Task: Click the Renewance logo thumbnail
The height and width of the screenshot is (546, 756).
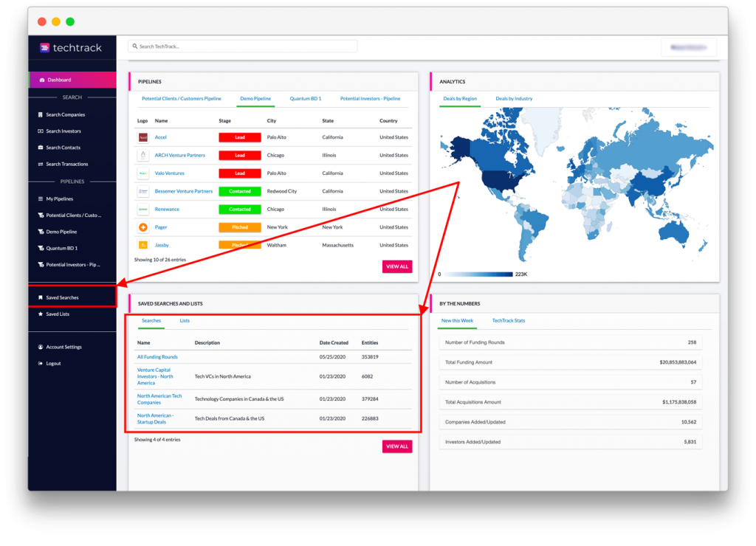Action: pyautogui.click(x=142, y=209)
